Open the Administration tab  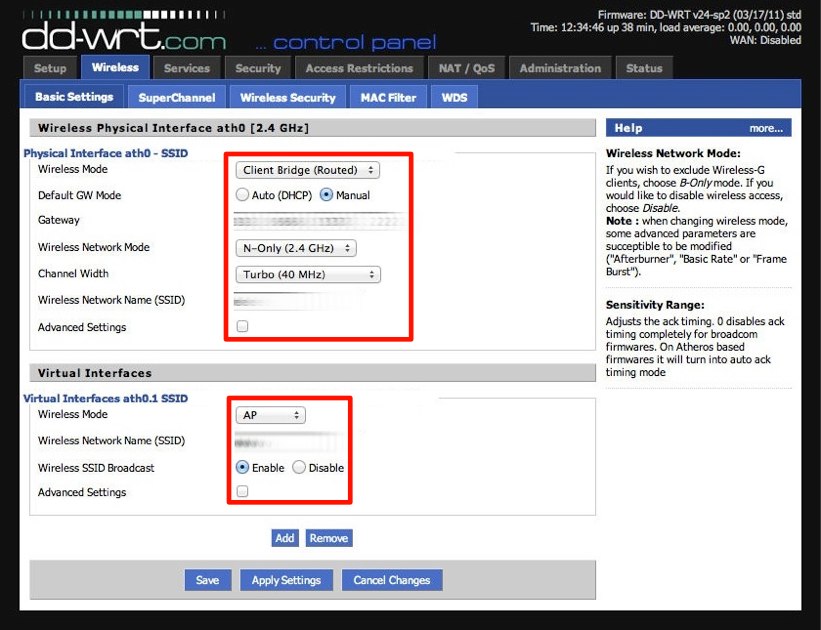point(560,69)
